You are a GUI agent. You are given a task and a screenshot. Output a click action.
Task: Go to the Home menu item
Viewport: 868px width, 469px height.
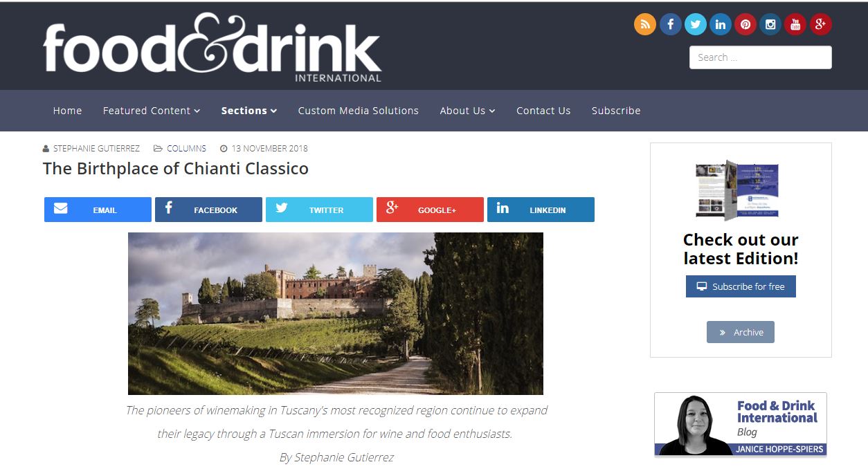pos(67,111)
